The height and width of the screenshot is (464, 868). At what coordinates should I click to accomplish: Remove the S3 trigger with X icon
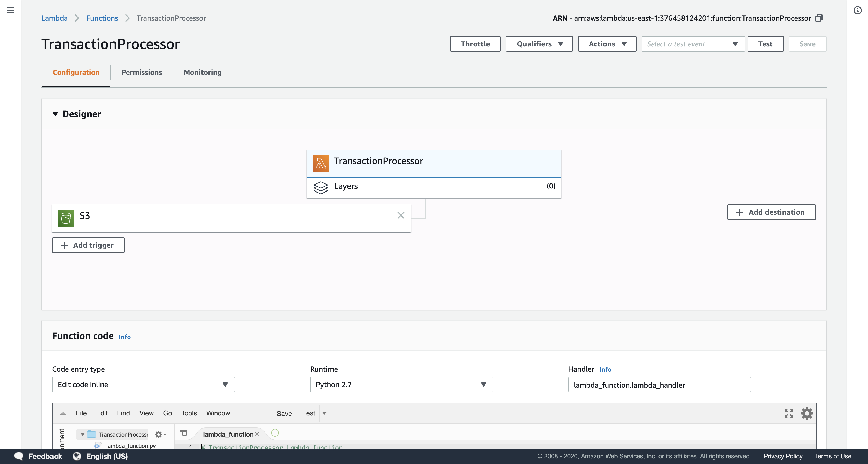coord(401,215)
